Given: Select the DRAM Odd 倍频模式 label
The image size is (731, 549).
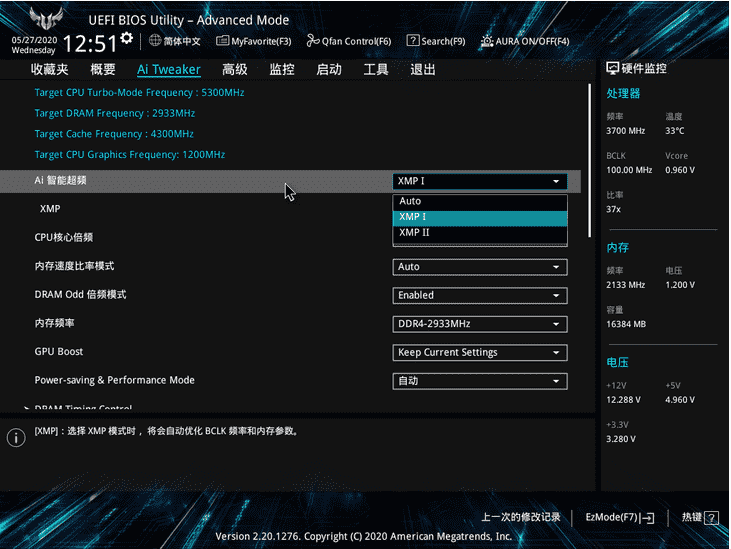Looking at the screenshot, I should [x=80, y=295].
